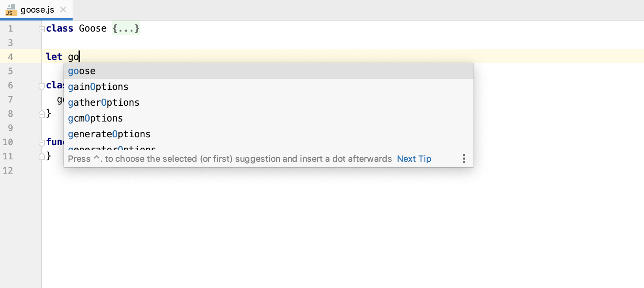The height and width of the screenshot is (288, 644).
Task: Choose the generateOptions suggestion
Action: pyautogui.click(x=109, y=134)
